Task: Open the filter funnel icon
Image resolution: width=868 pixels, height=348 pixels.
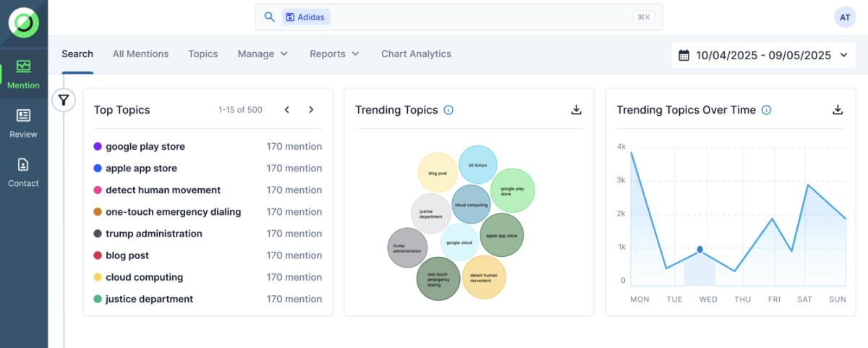Action: 64,100
